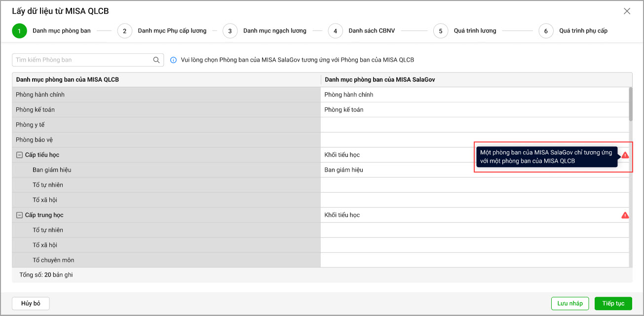The width and height of the screenshot is (644, 316).
Task: Click the blue info icon
Action: (x=173, y=60)
